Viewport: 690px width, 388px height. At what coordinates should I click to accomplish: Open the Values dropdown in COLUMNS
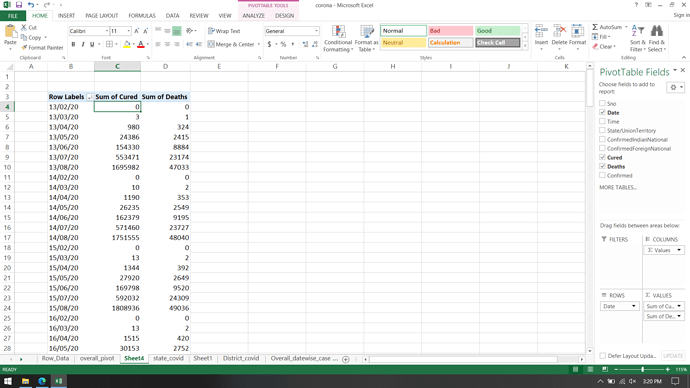679,250
